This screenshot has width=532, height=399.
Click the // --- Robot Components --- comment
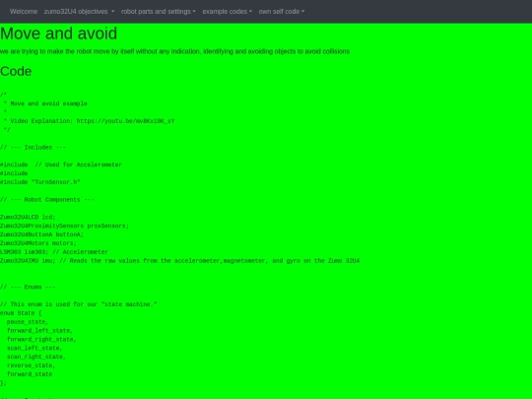47,199
